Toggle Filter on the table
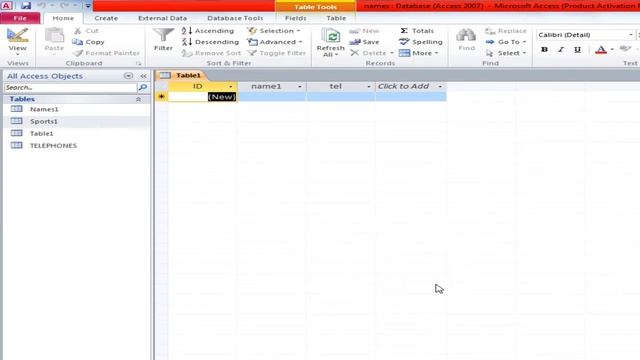640x360 pixels. [x=277, y=53]
